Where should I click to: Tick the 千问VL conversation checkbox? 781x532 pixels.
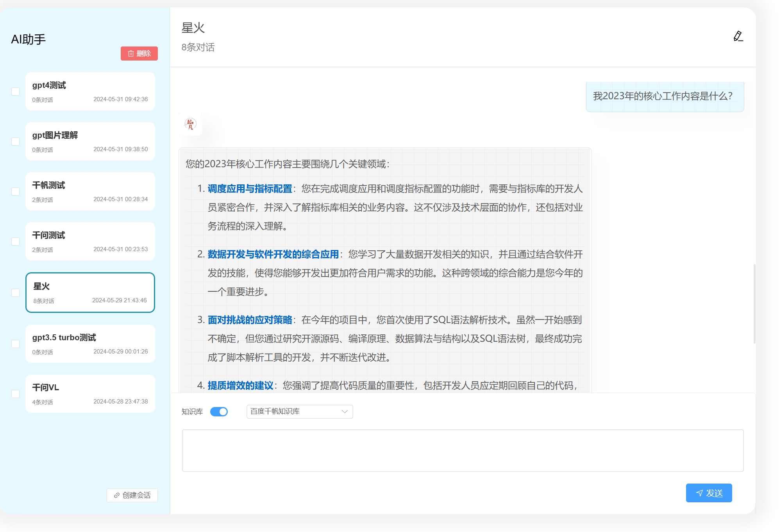pos(16,394)
